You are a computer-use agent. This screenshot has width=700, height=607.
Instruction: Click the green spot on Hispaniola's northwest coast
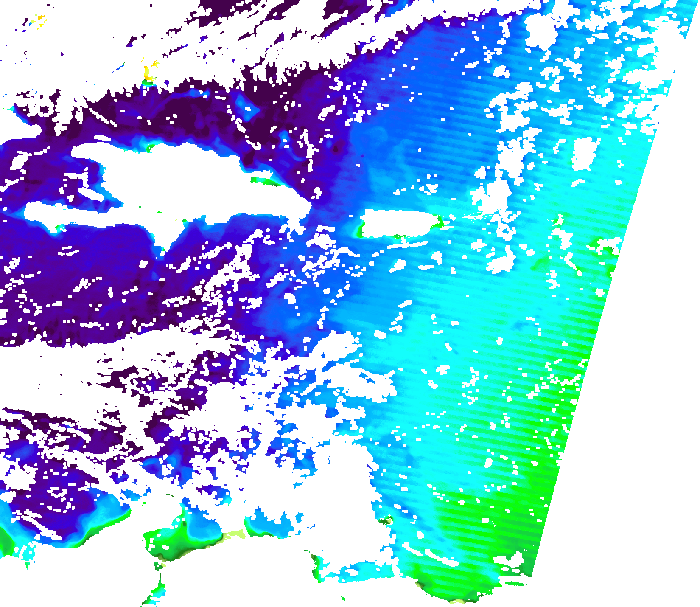(x=148, y=148)
